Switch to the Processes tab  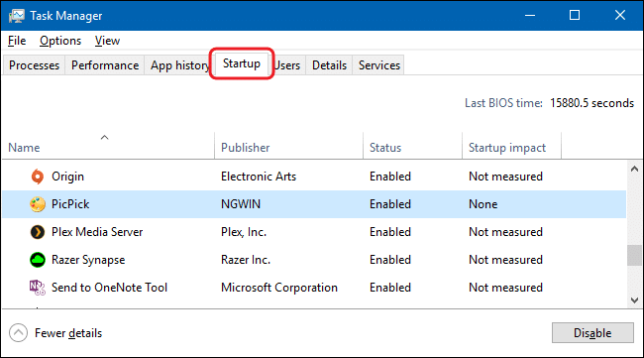[x=34, y=65]
